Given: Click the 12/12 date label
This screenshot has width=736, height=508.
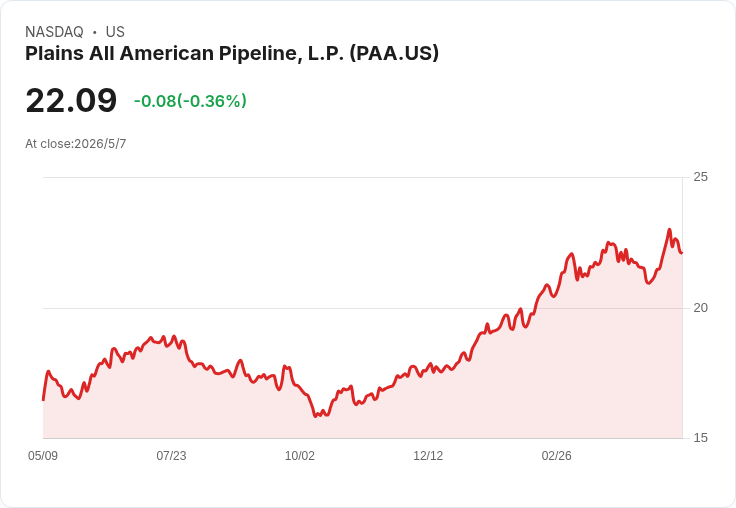Looking at the screenshot, I should 428,456.
